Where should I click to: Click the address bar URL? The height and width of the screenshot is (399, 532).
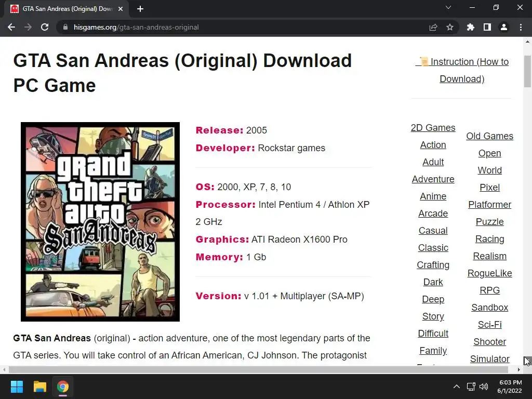coord(136,27)
